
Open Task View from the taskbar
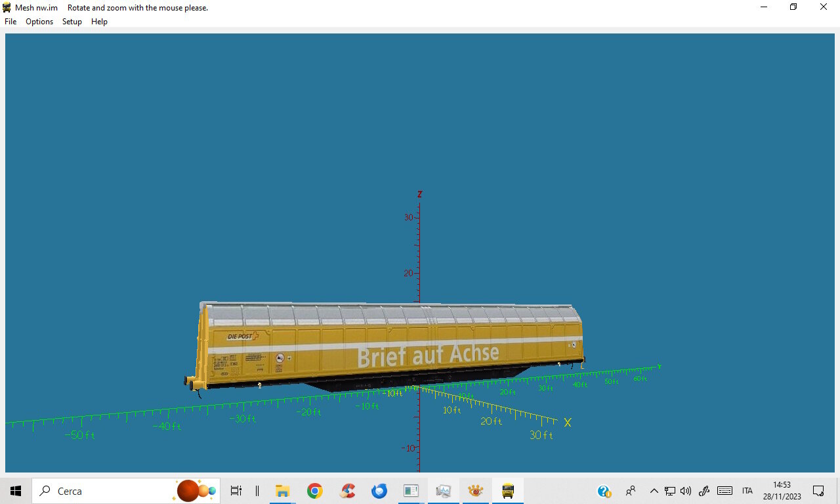point(236,491)
